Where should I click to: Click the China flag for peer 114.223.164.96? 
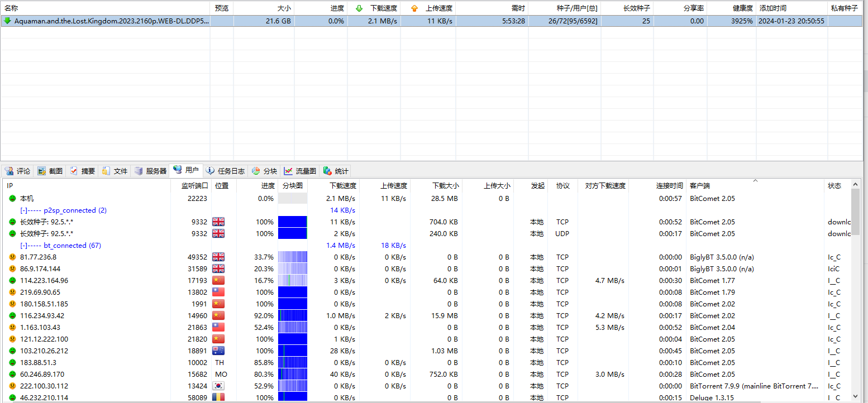point(218,281)
